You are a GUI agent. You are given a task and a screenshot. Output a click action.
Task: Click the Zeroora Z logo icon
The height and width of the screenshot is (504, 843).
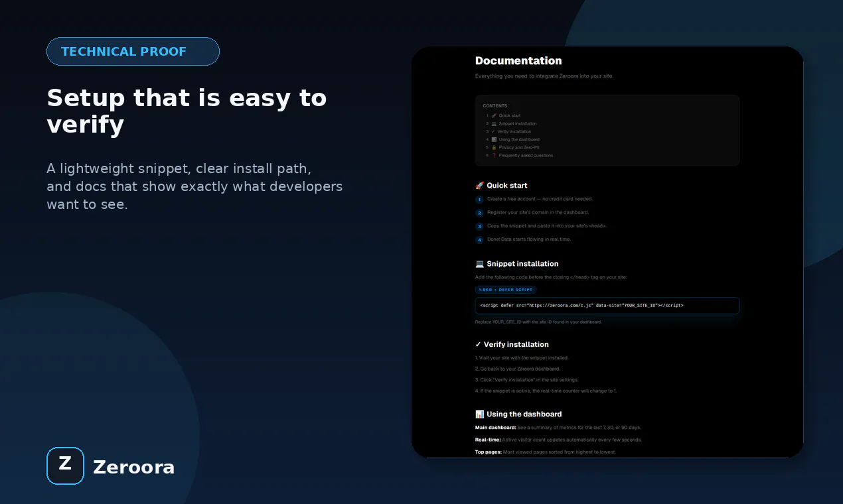(x=65, y=466)
